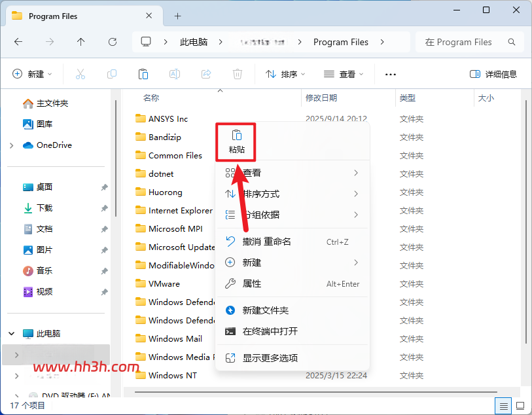Open 排序方式 submenu in context menu
This screenshot has width=532, height=415.
coord(293,194)
